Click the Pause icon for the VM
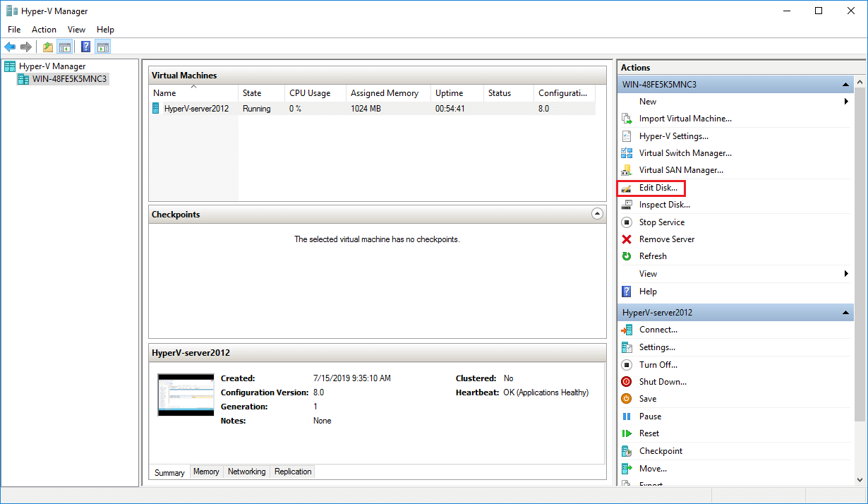Image resolution: width=868 pixels, height=504 pixels. point(626,416)
